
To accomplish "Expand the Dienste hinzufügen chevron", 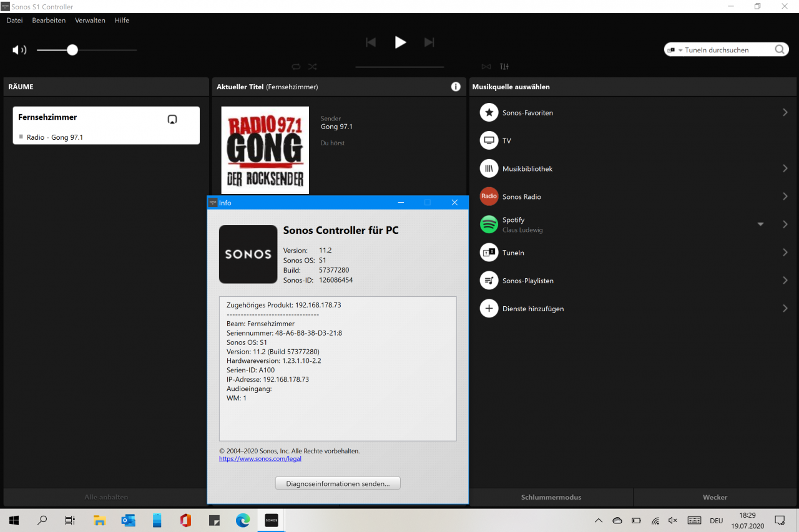I will (785, 309).
